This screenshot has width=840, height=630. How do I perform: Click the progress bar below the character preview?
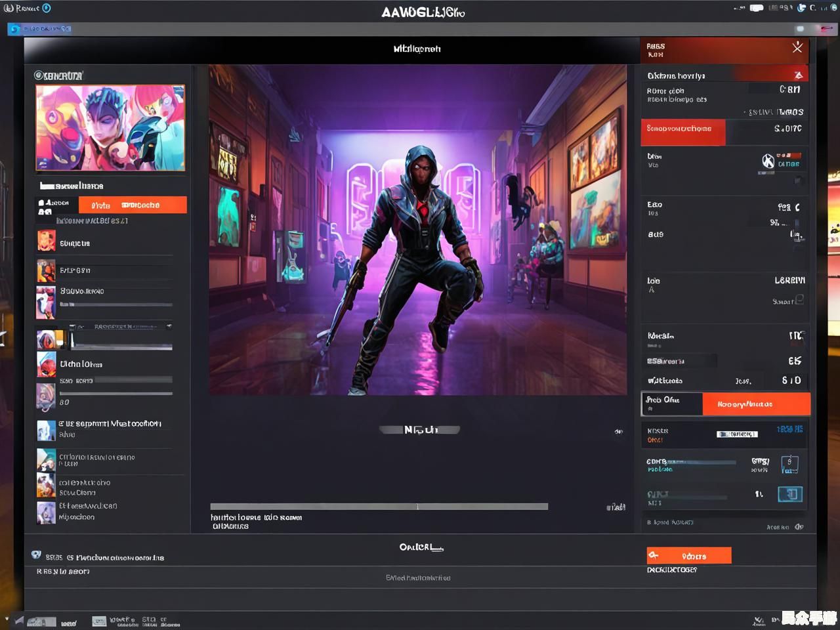click(x=379, y=507)
